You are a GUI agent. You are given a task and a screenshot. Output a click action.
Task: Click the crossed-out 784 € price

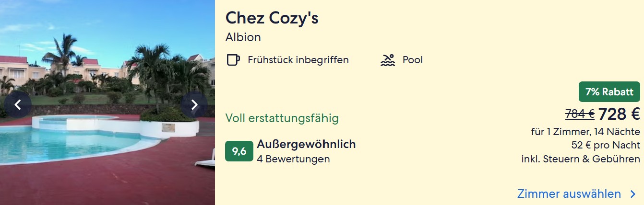click(x=580, y=114)
